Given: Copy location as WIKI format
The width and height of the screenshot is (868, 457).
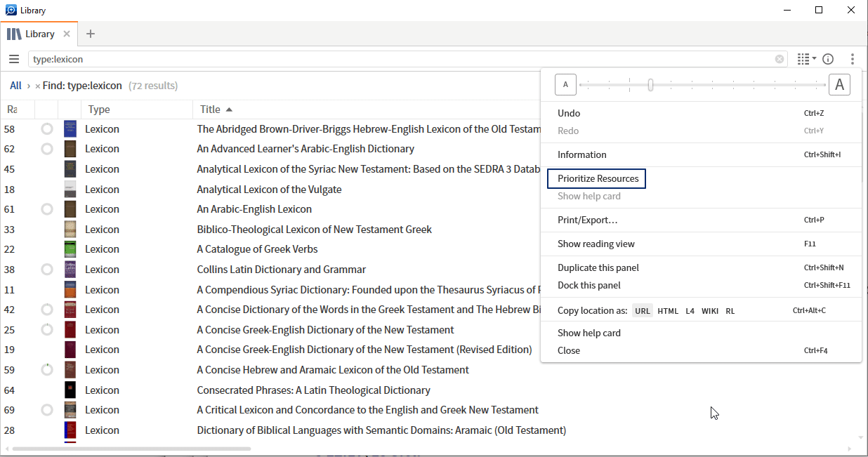Looking at the screenshot, I should pyautogui.click(x=709, y=311).
